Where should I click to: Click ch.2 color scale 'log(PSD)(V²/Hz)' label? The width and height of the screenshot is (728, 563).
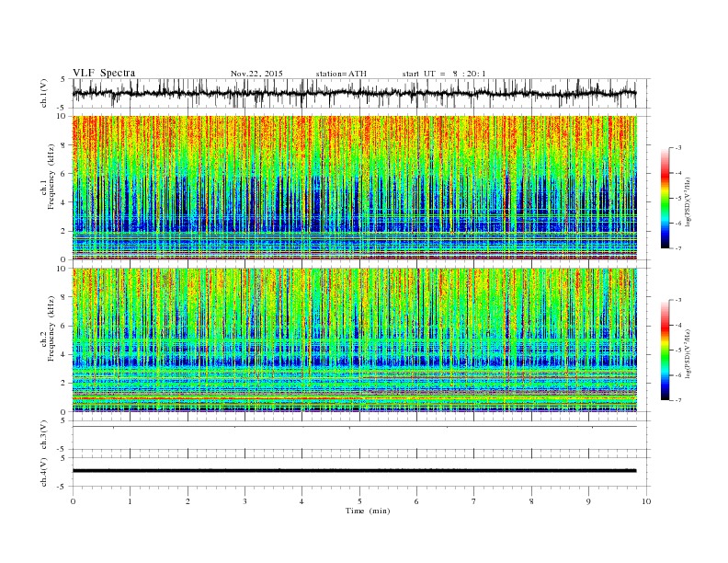(688, 354)
